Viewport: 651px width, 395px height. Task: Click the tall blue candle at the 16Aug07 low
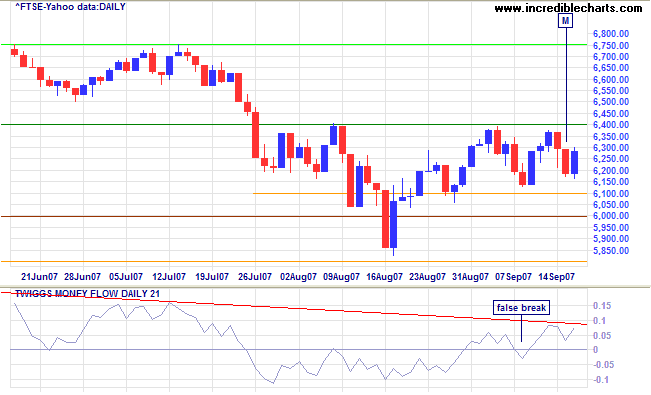(394, 224)
